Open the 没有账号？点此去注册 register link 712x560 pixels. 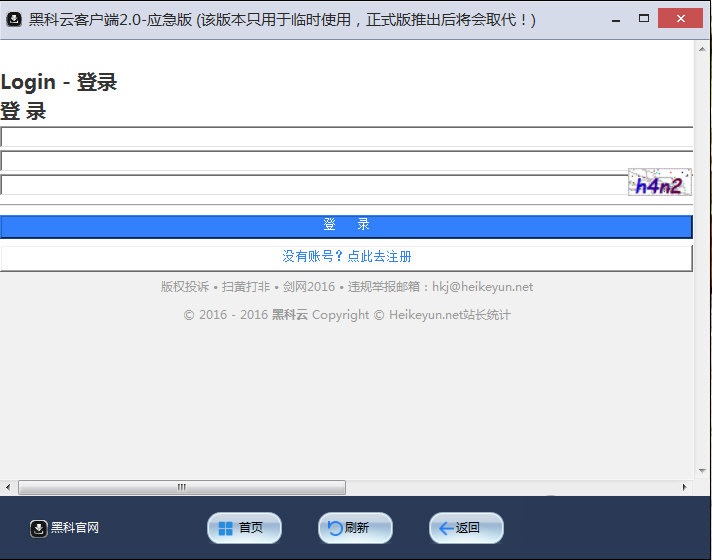coord(346,257)
